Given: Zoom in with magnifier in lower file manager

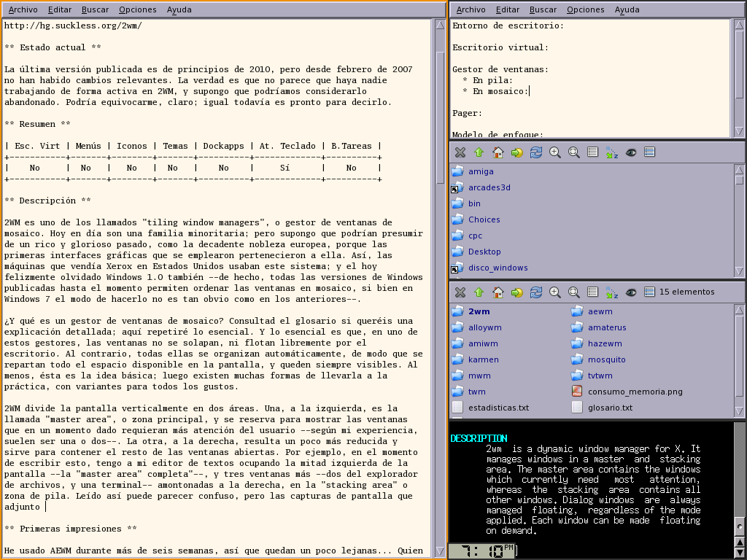Looking at the screenshot, I should [555, 292].
